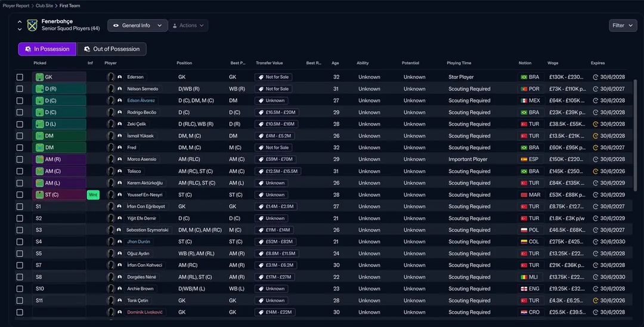Screen dimensions: 644x327
Task: Switch to the In Possession tab
Action: pos(47,49)
